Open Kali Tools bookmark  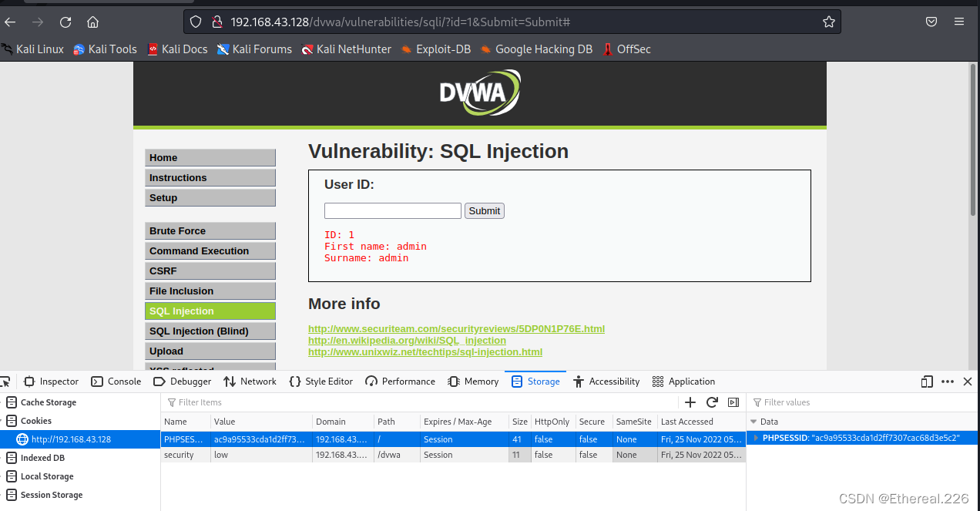point(105,49)
